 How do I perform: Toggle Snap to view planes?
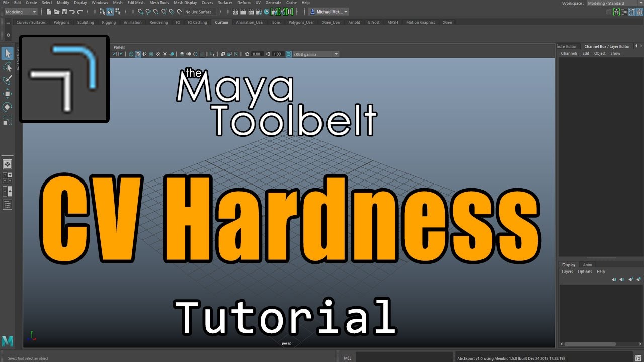[x=172, y=12]
